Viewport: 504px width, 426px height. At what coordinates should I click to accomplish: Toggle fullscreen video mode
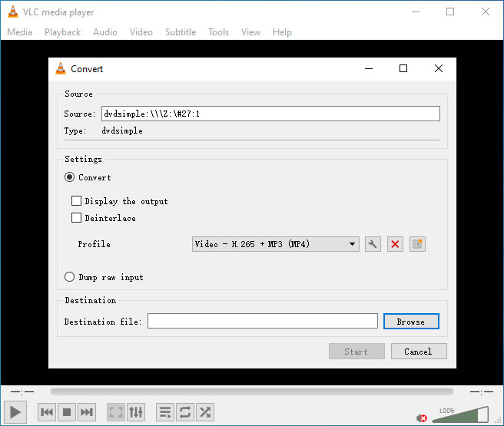pyautogui.click(x=116, y=412)
